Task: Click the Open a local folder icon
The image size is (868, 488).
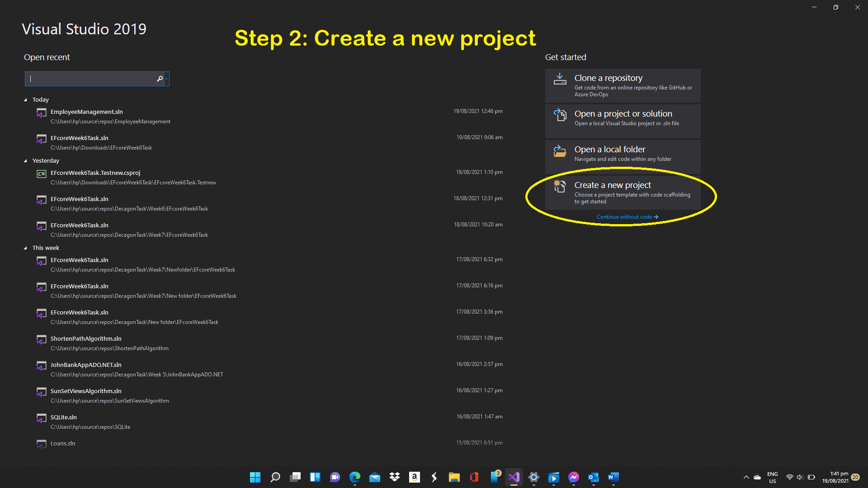Action: tap(560, 151)
